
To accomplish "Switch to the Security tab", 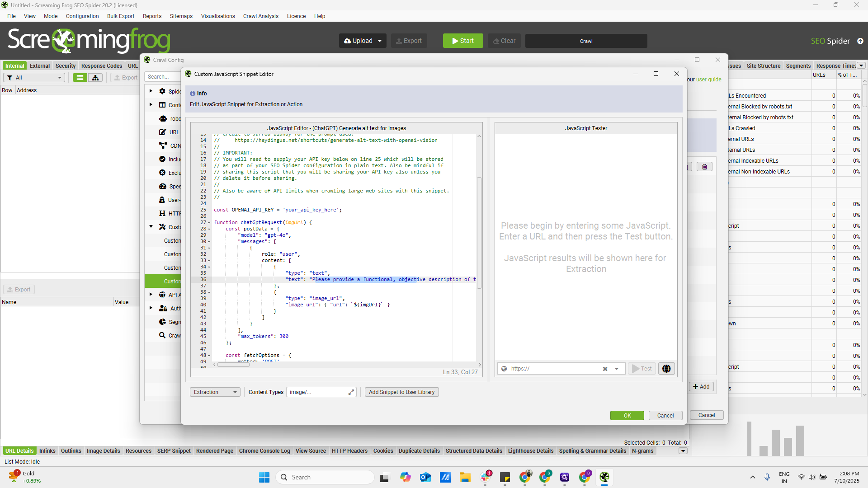I will pyautogui.click(x=65, y=66).
